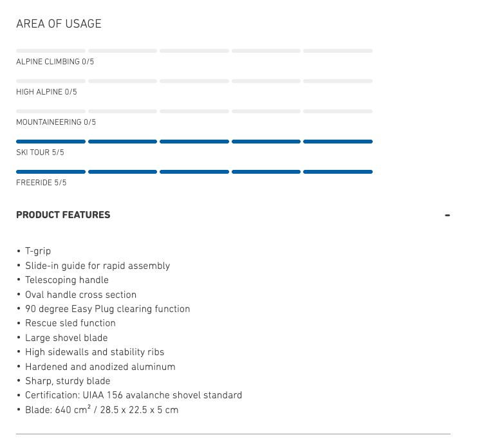Click the Telescoping handle feature line
This screenshot has width=504, height=444.
coord(67,280)
